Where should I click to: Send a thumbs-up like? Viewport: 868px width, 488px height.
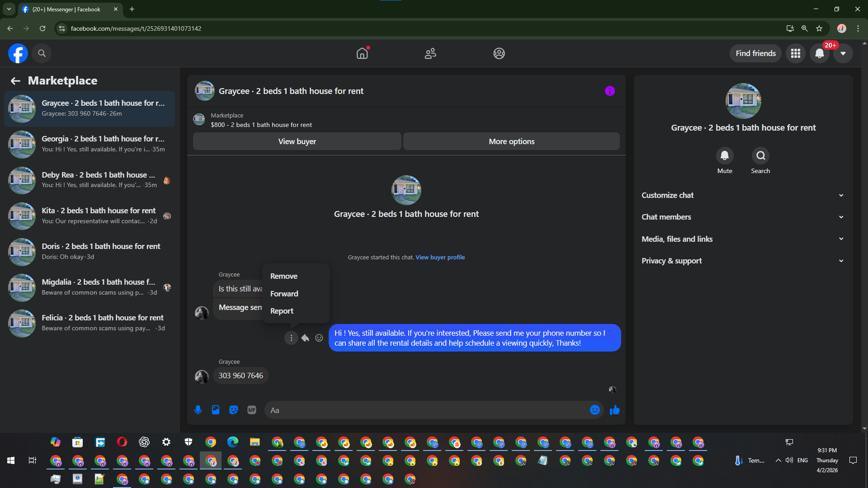coord(615,410)
